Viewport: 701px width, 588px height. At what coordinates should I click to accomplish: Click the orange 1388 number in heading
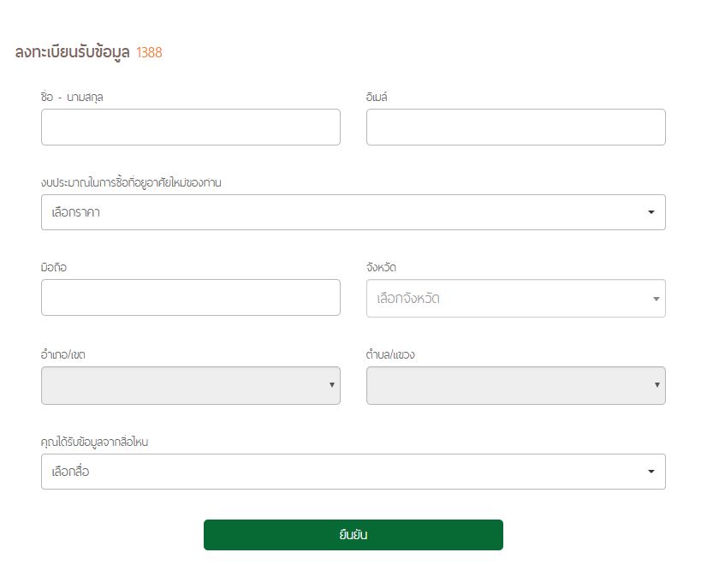click(x=149, y=53)
